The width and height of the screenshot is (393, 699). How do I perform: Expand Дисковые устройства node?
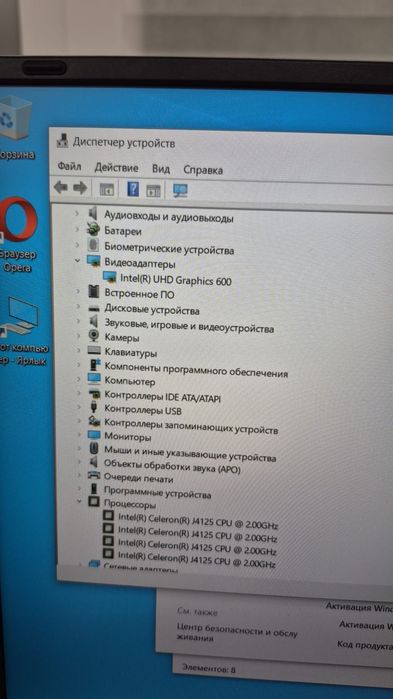click(x=78, y=306)
